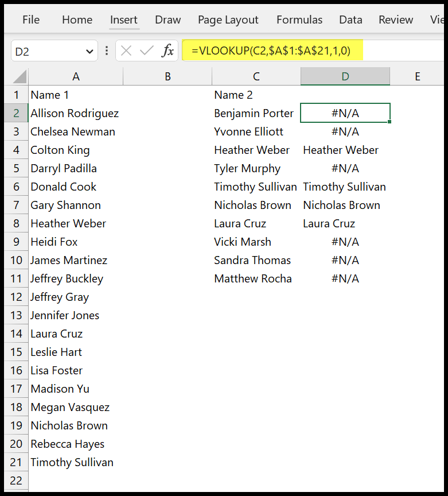Click the Enter checkmark in formula bar
448x496 pixels.
click(147, 51)
